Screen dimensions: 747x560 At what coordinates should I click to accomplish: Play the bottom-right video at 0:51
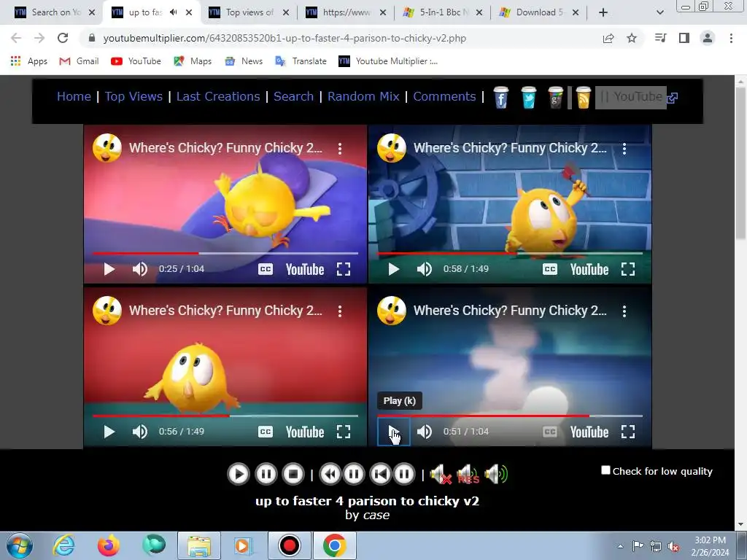click(x=393, y=432)
